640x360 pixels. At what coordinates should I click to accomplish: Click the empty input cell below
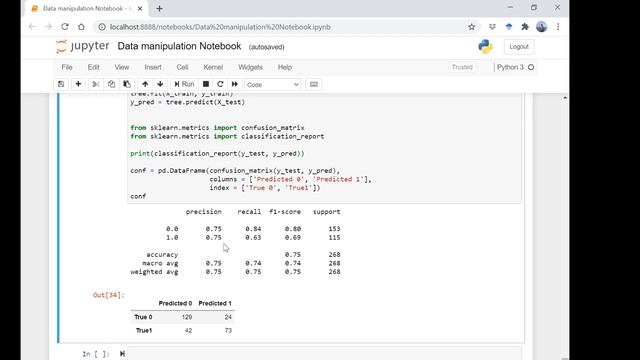(x=324, y=354)
